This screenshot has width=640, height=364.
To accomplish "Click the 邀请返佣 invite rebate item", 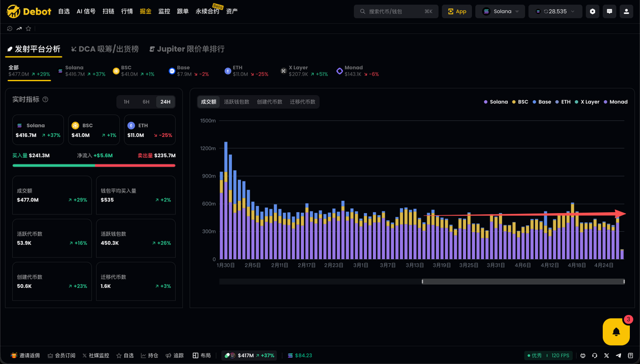I will click(26, 355).
